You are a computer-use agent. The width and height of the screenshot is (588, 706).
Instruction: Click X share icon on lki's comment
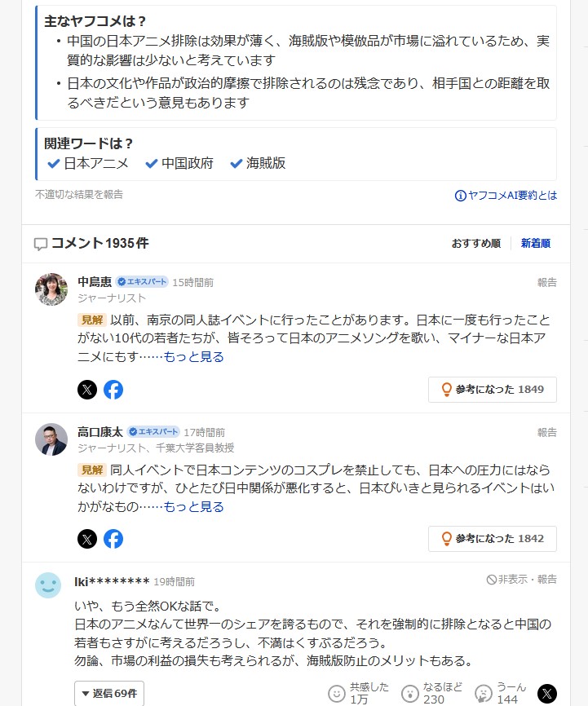tap(547, 694)
